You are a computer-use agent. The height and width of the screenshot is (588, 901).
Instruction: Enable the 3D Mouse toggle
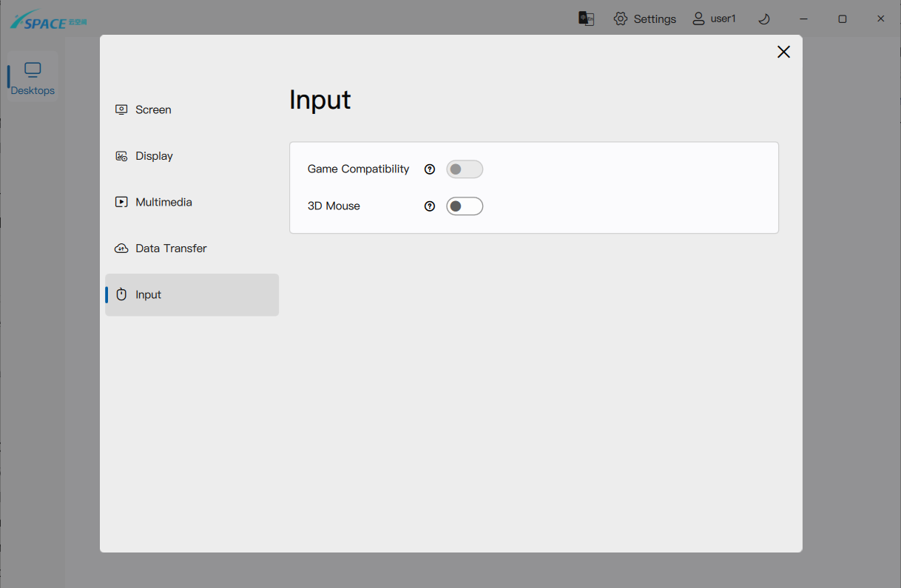(465, 206)
